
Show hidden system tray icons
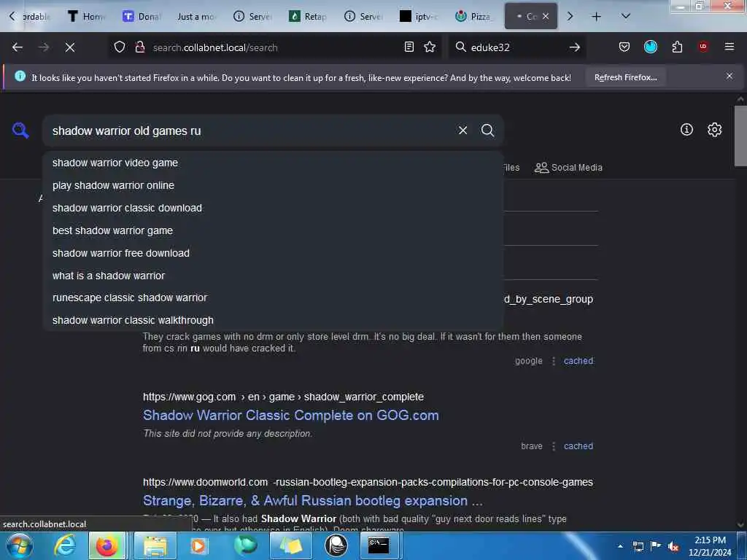click(620, 546)
